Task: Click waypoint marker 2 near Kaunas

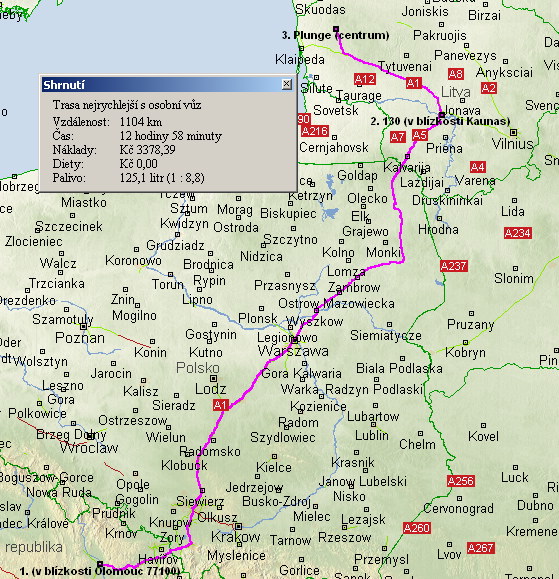Action: click(x=442, y=115)
